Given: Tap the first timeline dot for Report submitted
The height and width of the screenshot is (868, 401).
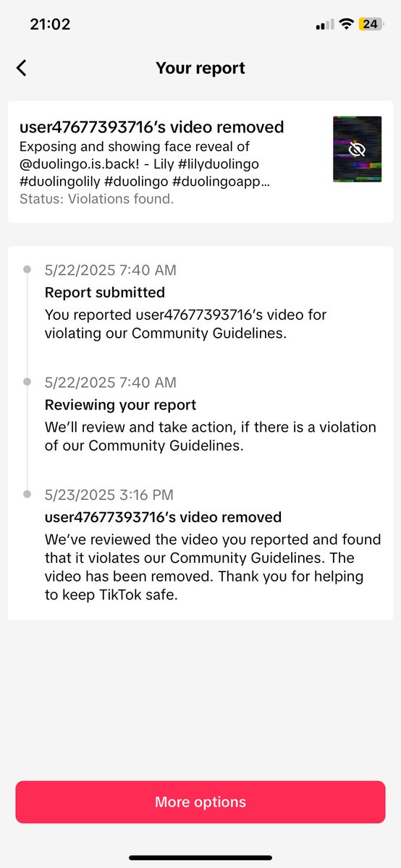Looking at the screenshot, I should (28, 270).
